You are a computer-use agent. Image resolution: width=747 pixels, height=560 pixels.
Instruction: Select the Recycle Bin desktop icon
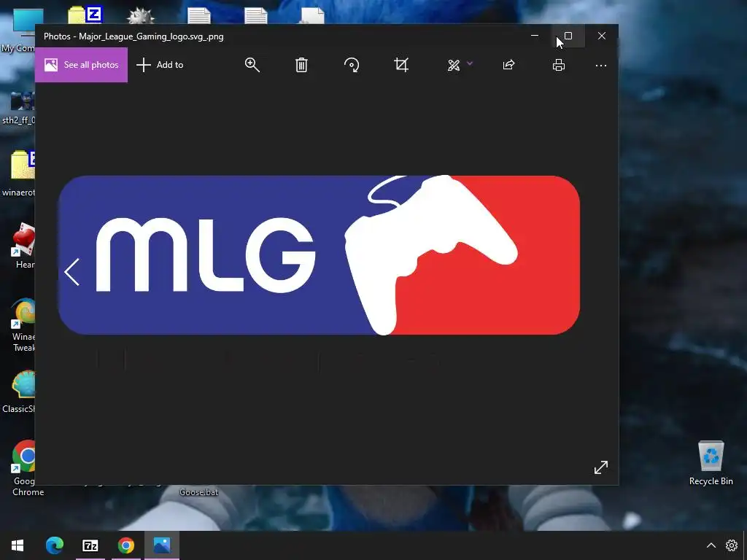point(711,462)
